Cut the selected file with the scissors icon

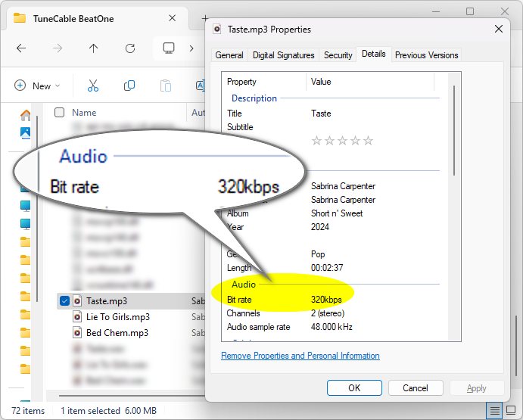[93, 86]
